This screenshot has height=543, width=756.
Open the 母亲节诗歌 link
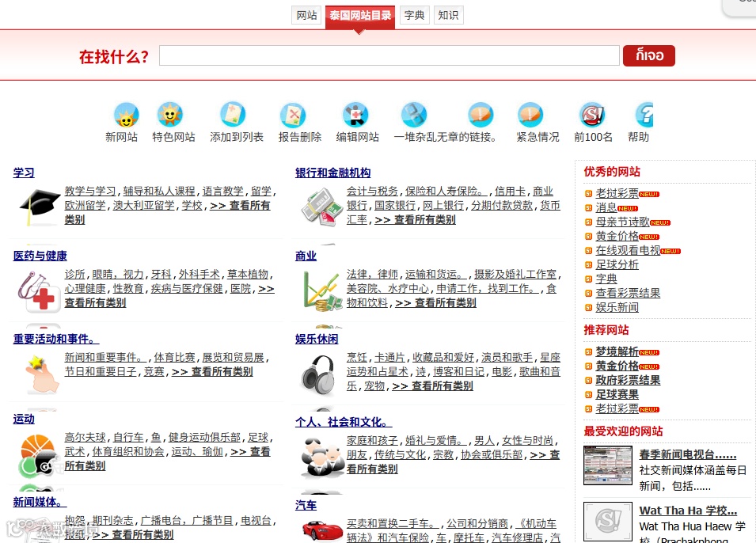pos(622,222)
